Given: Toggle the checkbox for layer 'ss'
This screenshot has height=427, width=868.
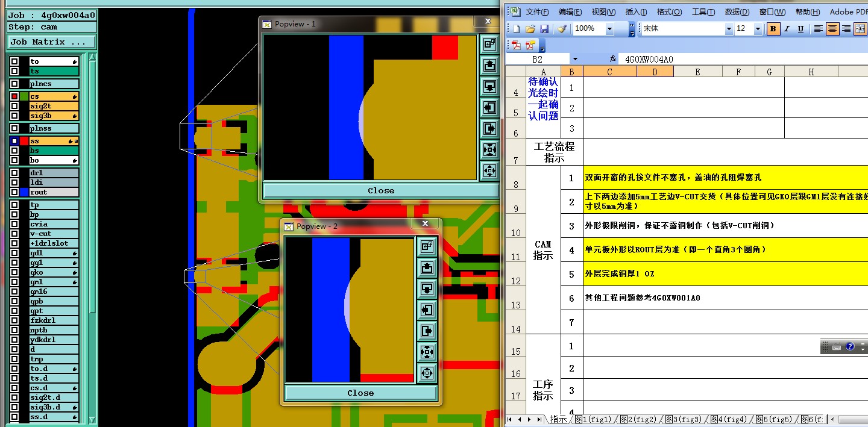Looking at the screenshot, I should [x=14, y=141].
